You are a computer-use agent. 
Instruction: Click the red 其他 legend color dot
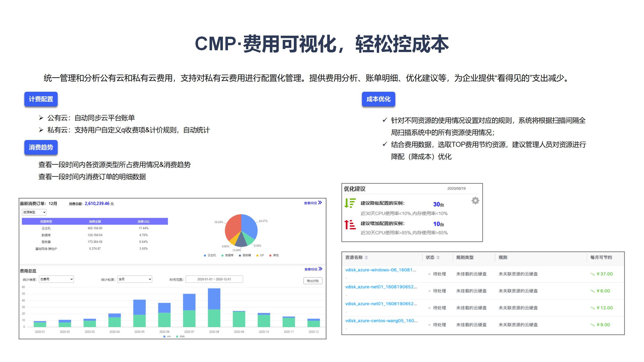click(270, 255)
